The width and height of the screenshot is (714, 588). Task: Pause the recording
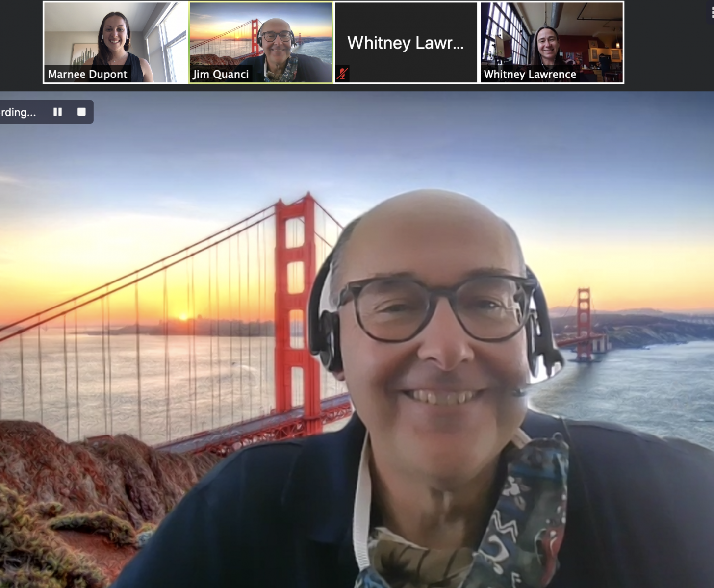click(x=57, y=112)
